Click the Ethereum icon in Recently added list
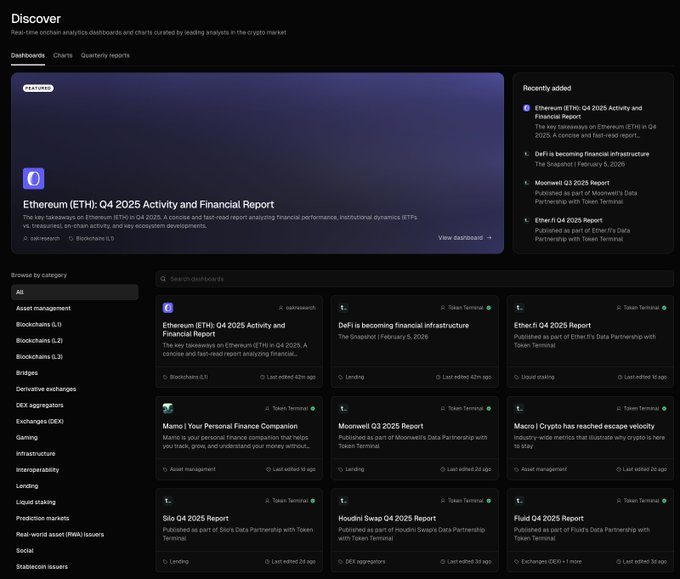 tap(527, 108)
